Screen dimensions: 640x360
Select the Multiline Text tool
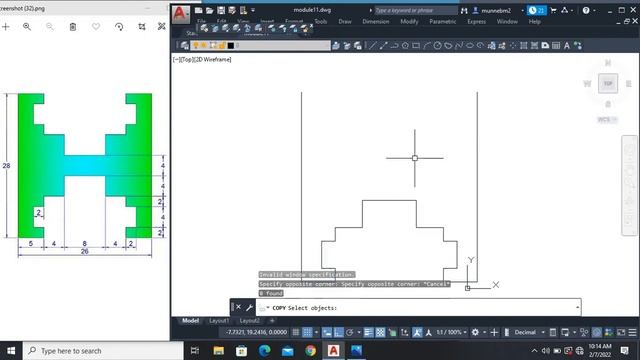tap(567, 46)
